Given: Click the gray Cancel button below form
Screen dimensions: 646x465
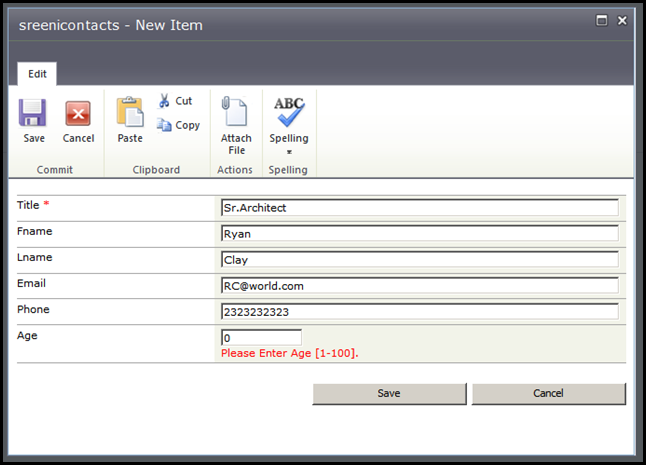Looking at the screenshot, I should 549,394.
